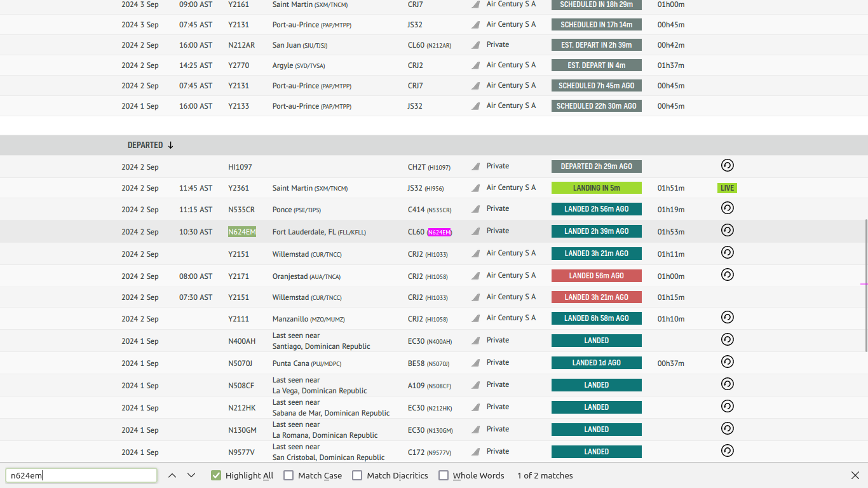Click signal icon in Y2133 row

(475, 106)
